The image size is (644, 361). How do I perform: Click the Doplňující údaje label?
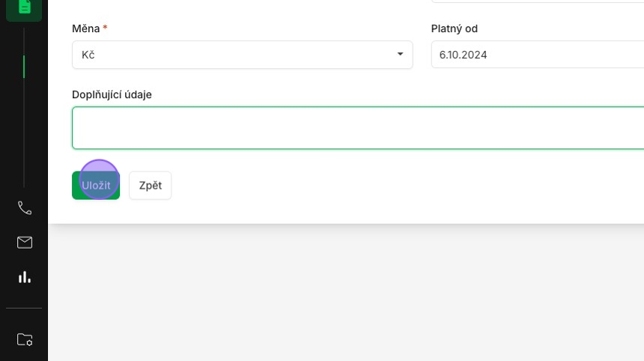pos(112,94)
